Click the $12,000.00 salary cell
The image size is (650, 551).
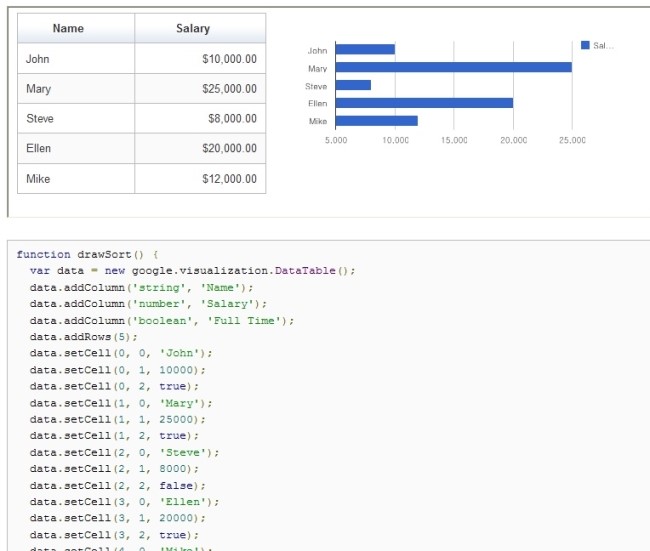(200, 179)
